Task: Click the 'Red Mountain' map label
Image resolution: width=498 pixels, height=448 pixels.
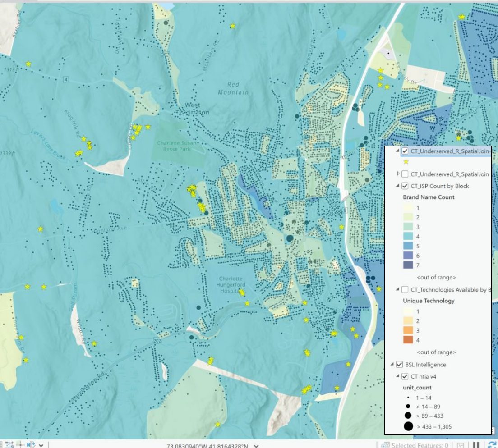Action: pos(233,88)
